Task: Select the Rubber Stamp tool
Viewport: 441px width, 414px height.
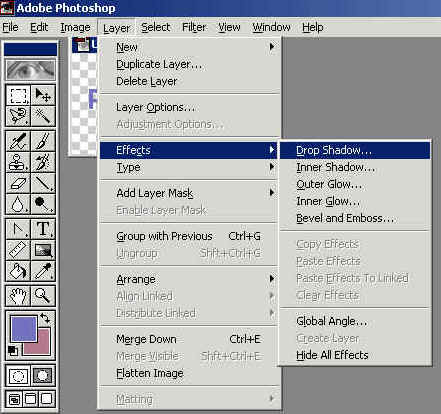Action: (18, 162)
